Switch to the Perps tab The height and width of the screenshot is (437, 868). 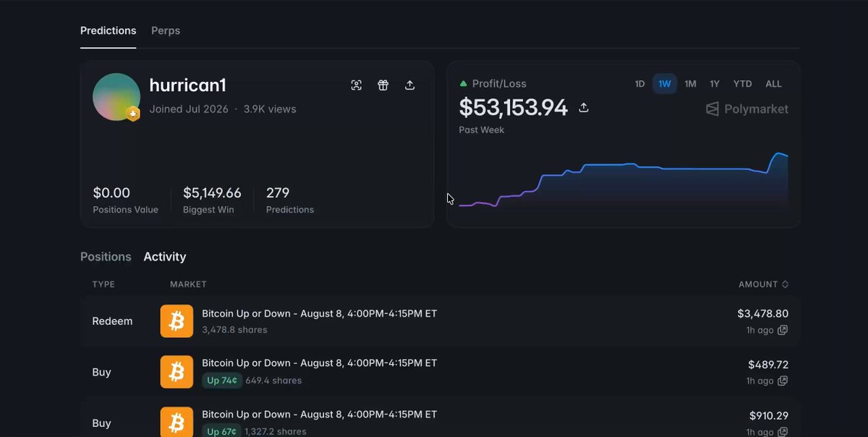tap(166, 30)
